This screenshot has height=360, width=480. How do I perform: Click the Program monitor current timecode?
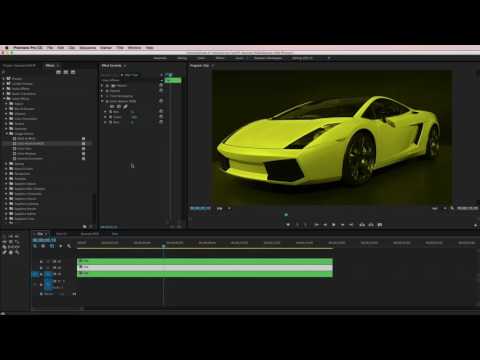(x=200, y=208)
